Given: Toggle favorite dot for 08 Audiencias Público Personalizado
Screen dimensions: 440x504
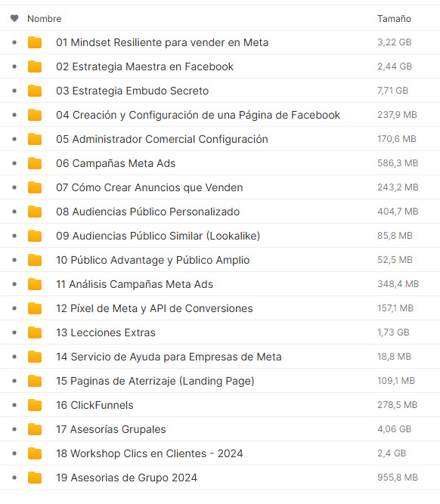Looking at the screenshot, I should [x=14, y=212].
